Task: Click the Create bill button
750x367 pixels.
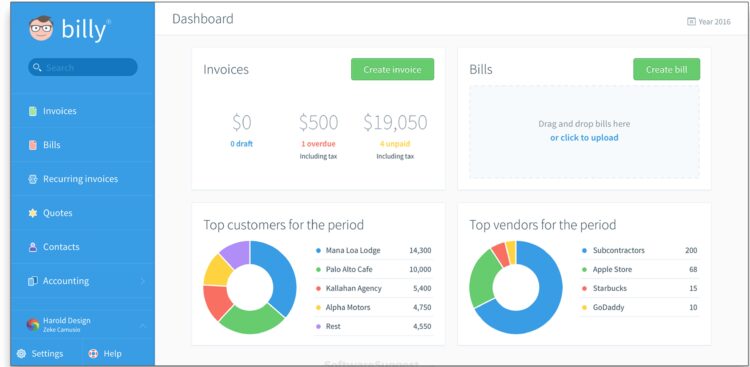Action: (666, 69)
